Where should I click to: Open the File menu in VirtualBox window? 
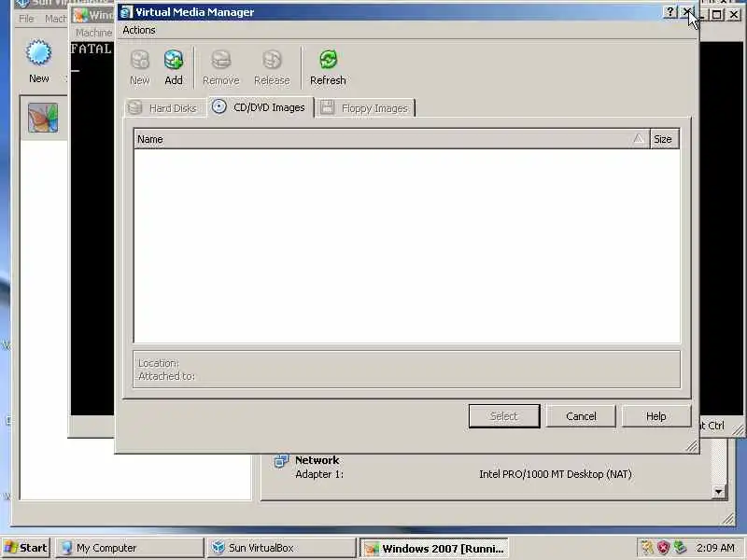(26, 19)
